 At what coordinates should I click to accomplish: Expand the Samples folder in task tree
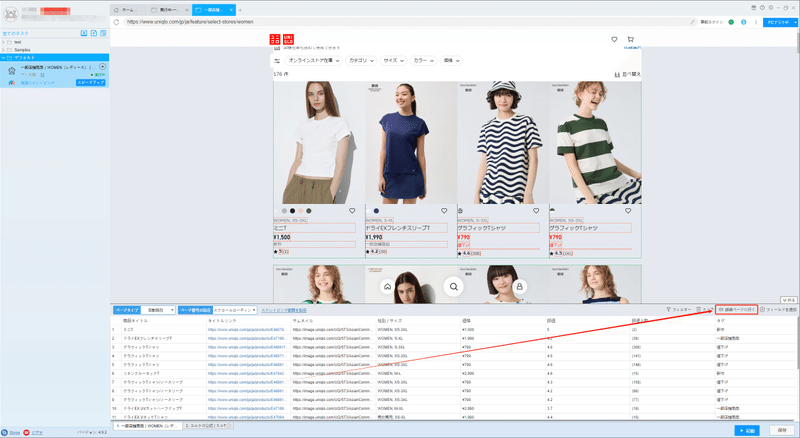4,50
